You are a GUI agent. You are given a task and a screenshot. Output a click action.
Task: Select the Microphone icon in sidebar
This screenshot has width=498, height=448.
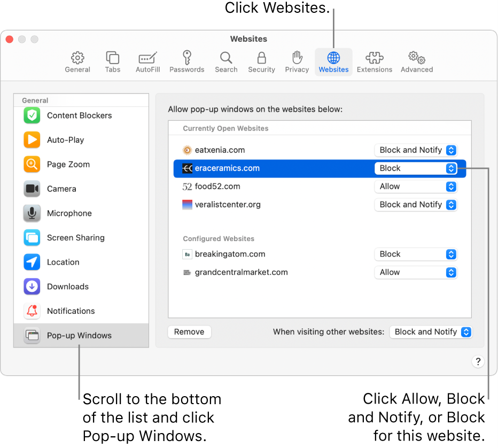[32, 213]
